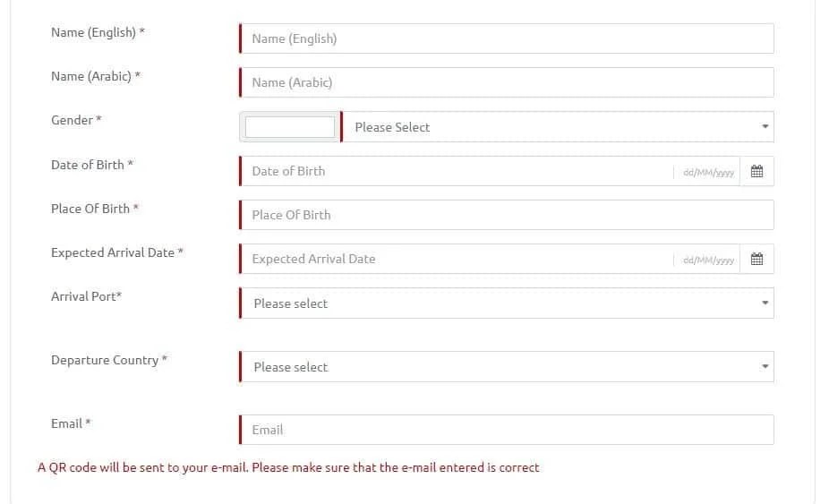This screenshot has width=829, height=504.
Task: Click the Name (English) * field label
Action: [x=98, y=33]
